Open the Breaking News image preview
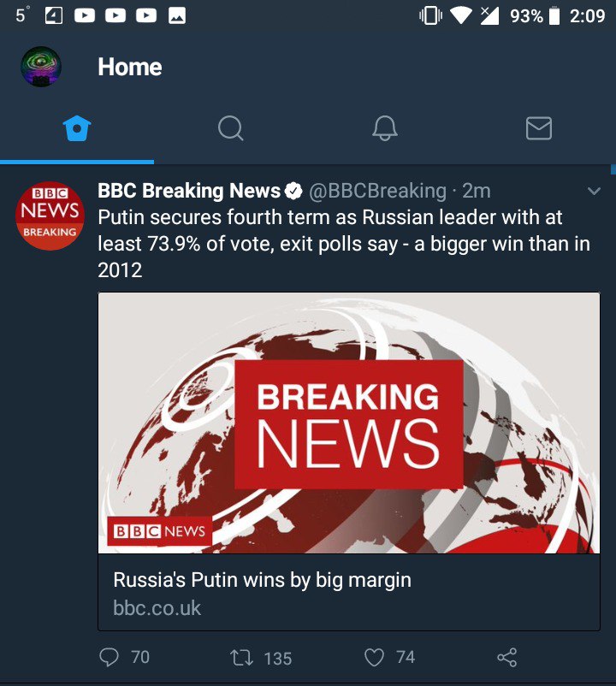The height and width of the screenshot is (686, 616). 349,423
